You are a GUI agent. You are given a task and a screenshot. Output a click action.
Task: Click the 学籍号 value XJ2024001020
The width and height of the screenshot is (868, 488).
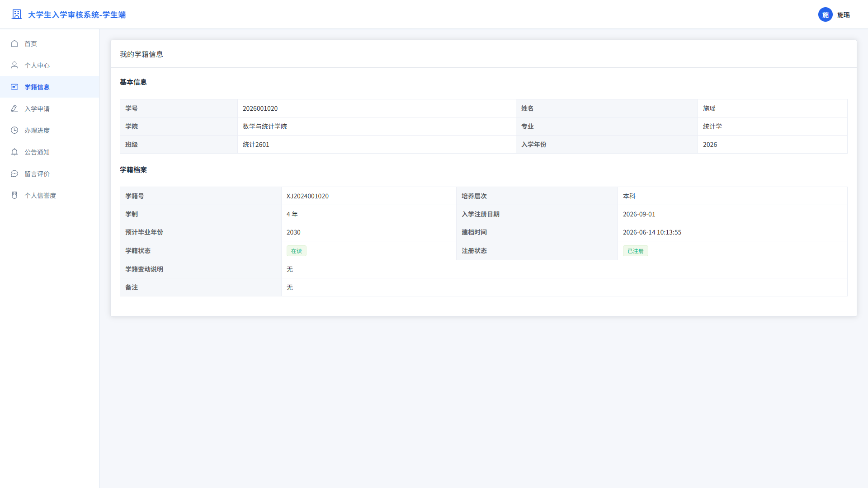click(x=308, y=196)
